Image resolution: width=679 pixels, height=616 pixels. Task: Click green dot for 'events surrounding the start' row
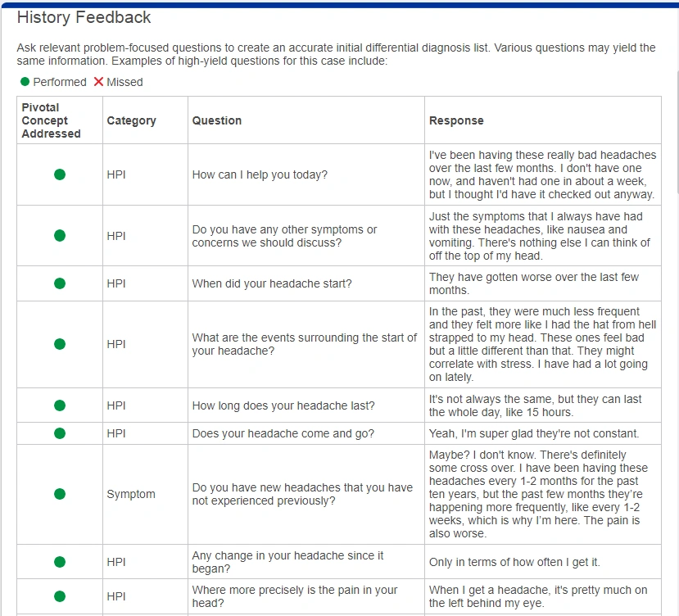click(60, 344)
